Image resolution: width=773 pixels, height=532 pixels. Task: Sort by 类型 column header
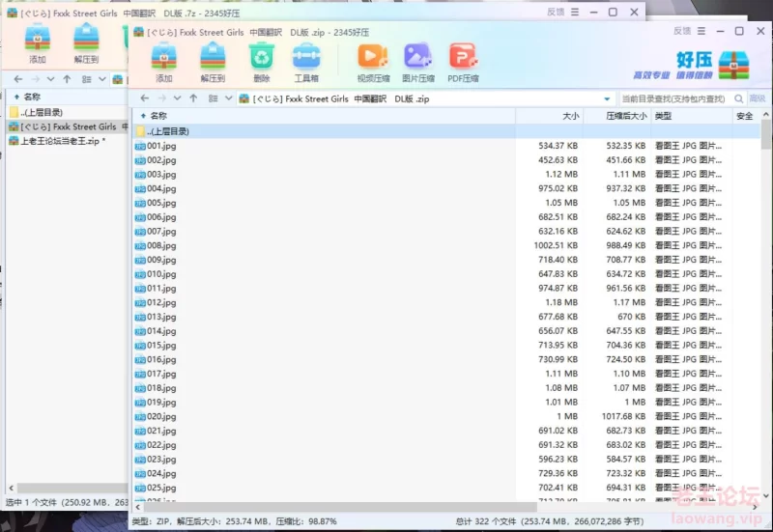[663, 116]
